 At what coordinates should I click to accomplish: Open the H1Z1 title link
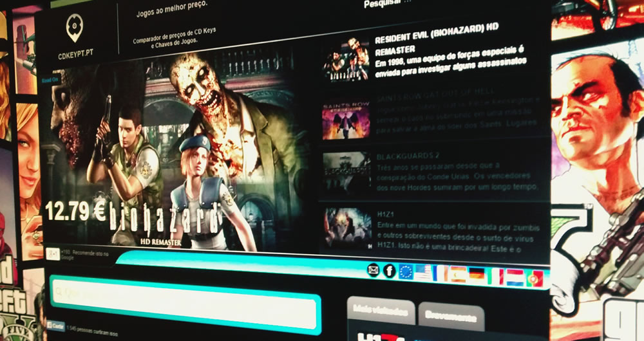click(x=385, y=214)
